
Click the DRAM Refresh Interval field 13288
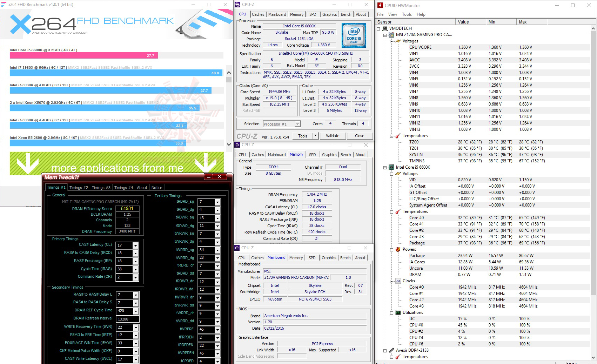coord(127,319)
